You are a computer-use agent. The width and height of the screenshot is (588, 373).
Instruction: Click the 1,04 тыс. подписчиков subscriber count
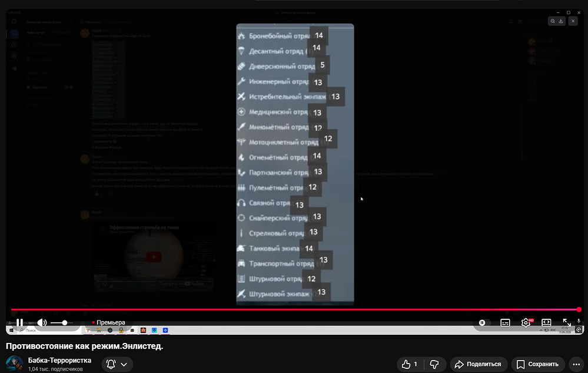point(55,369)
